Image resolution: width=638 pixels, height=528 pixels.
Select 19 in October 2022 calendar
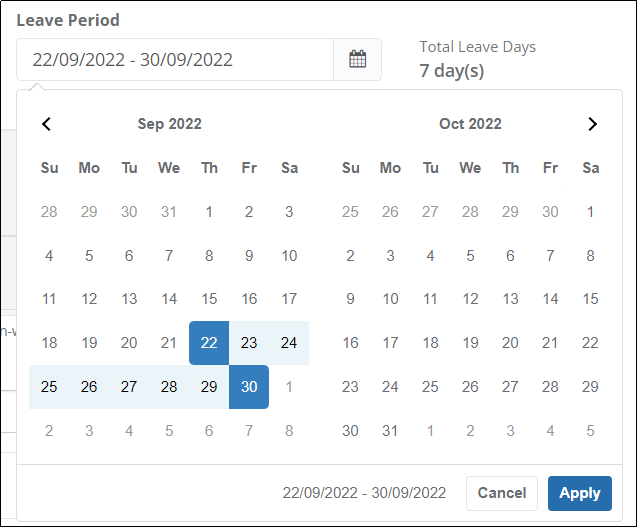pyautogui.click(x=470, y=343)
